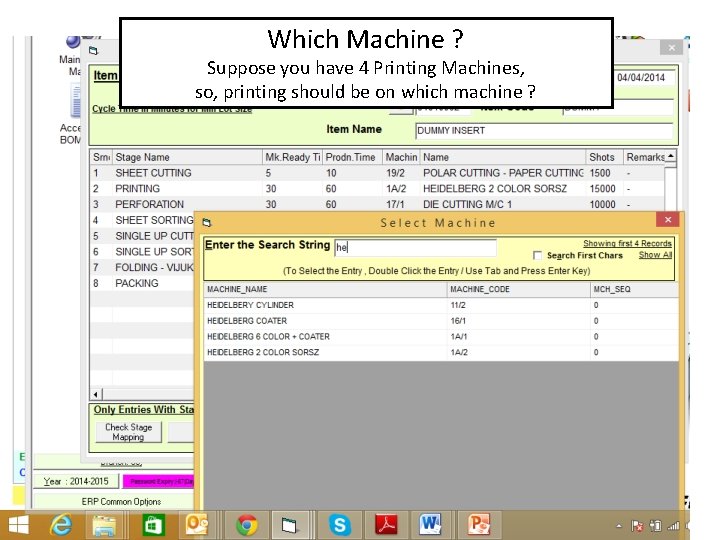Click the magenta Password Expiry indicator
Viewport: 720px width, 540px height.
pos(159,481)
